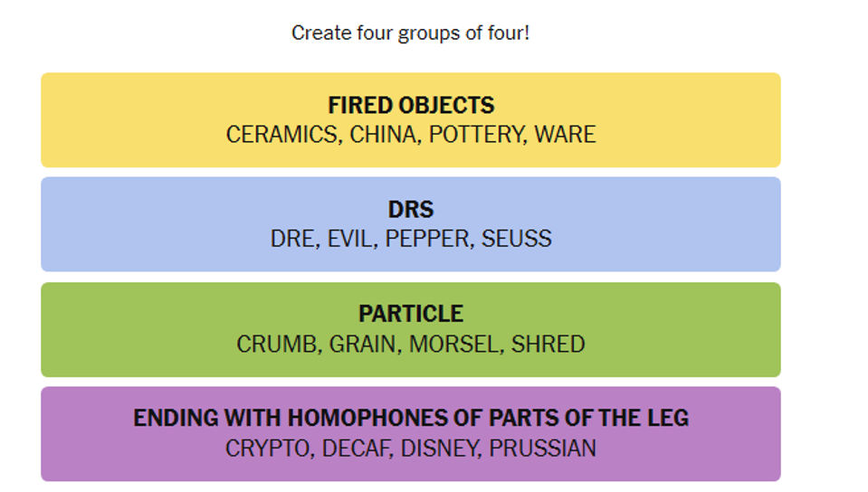Image resolution: width=868 pixels, height=492 pixels.
Task: Click the word CERAMICS
Action: point(283,135)
